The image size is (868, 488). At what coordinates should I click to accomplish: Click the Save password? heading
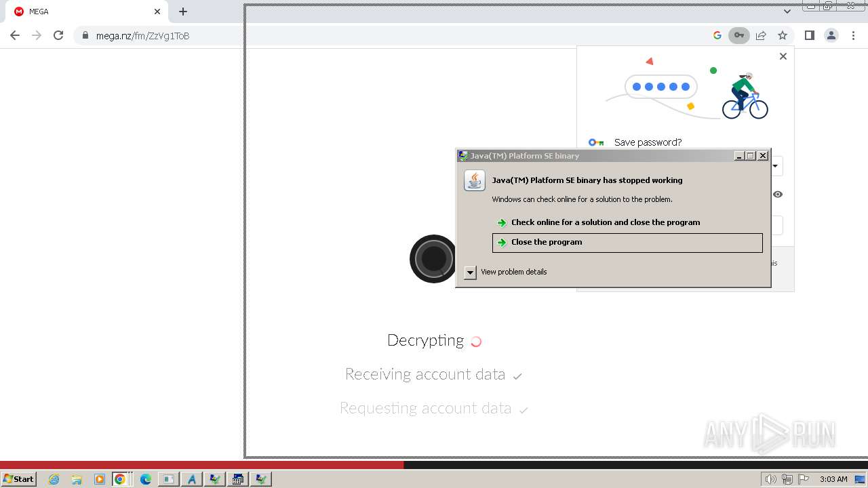648,142
